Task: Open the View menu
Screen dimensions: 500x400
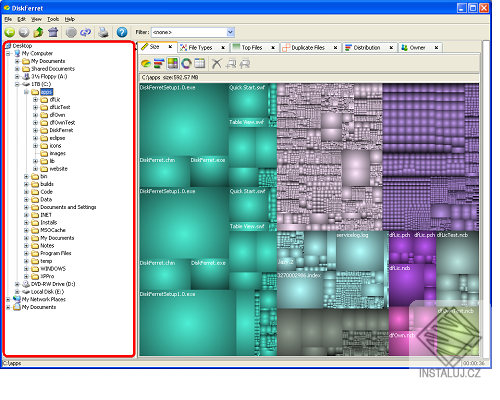Action: coord(36,19)
